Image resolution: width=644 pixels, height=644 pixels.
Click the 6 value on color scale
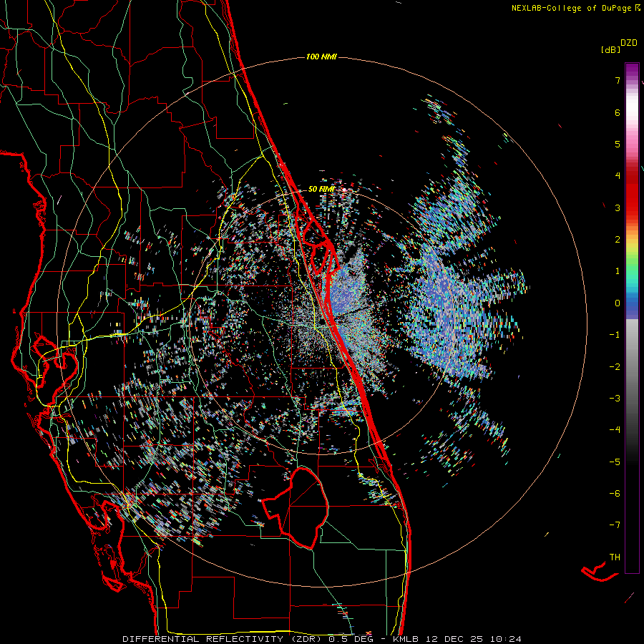point(618,112)
